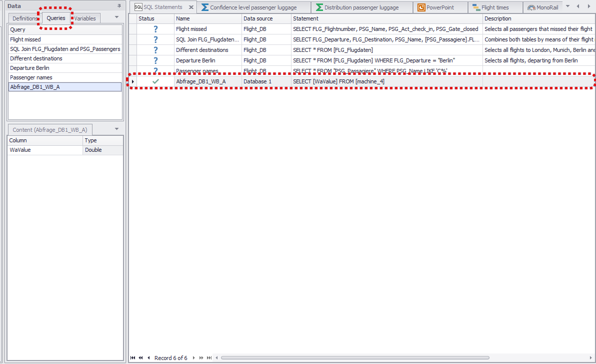Click the Database 1 data source cell
596x364 pixels.
pos(266,81)
